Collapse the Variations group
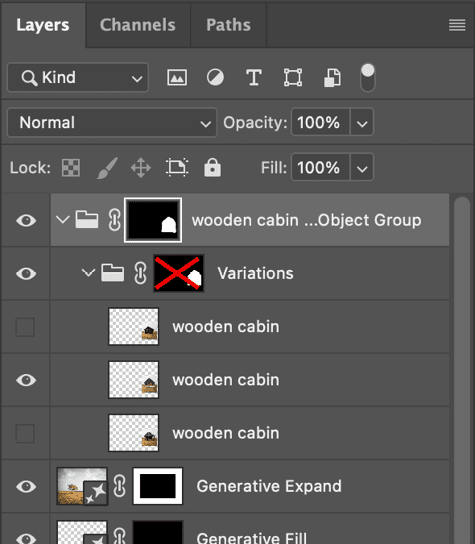The height and width of the screenshot is (544, 475). point(88,273)
